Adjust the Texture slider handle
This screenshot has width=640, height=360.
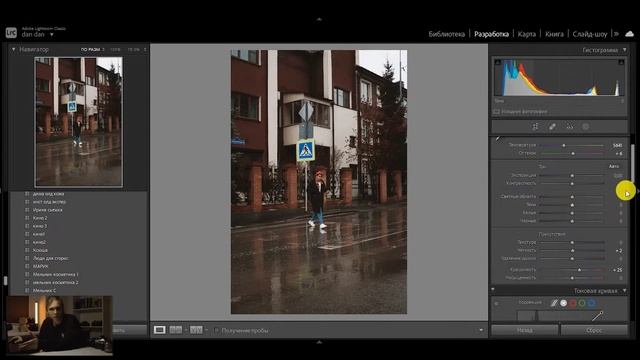pos(572,242)
